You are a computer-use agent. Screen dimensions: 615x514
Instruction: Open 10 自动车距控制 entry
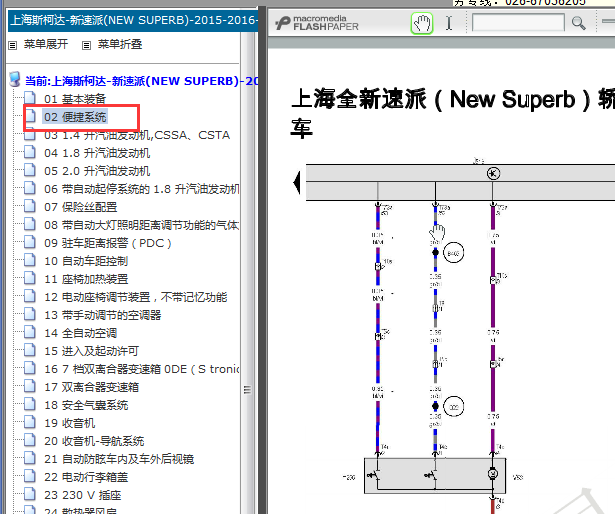86,261
